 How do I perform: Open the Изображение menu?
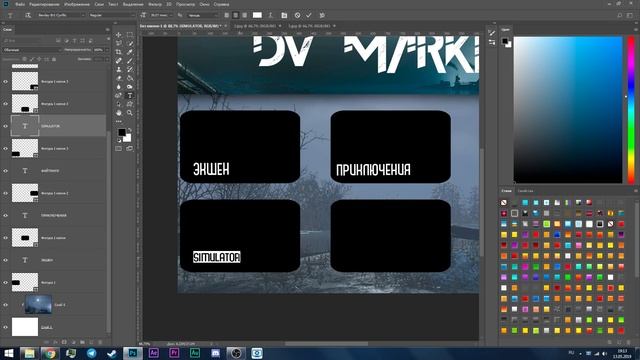pyautogui.click(x=77, y=4)
